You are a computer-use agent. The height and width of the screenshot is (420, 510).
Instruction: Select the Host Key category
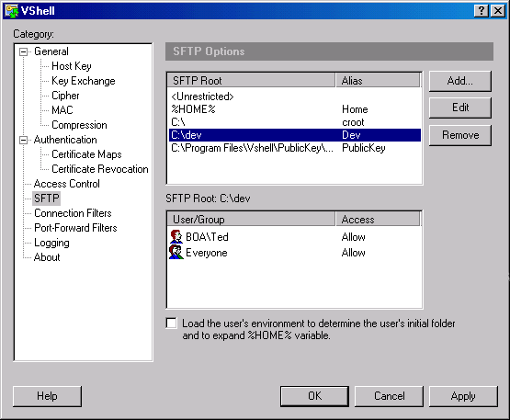pyautogui.click(x=72, y=66)
